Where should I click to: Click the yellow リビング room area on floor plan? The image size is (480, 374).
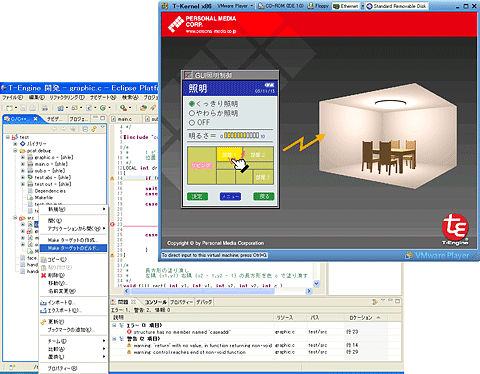pyautogui.click(x=201, y=165)
